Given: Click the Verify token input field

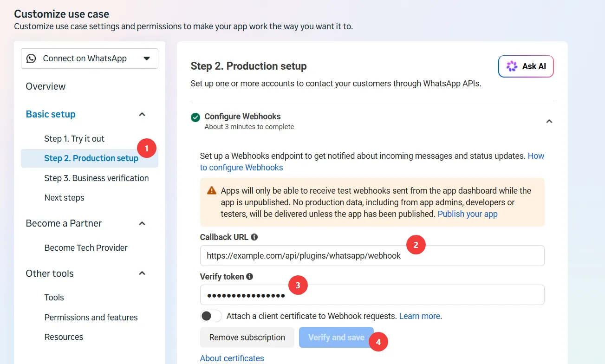Looking at the screenshot, I should pyautogui.click(x=372, y=295).
